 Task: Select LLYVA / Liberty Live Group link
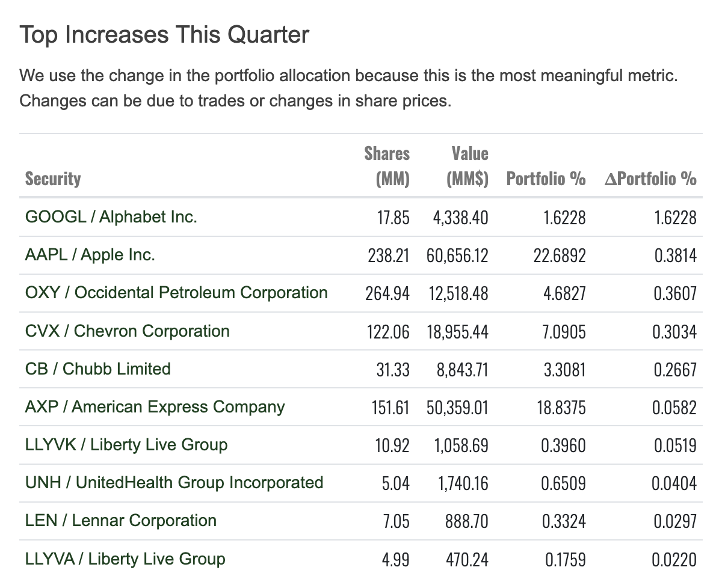pos(125,559)
